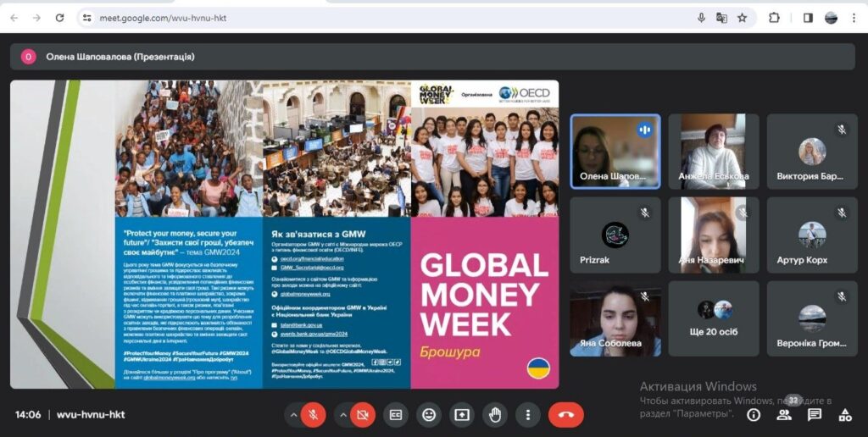Click the presenter's pink avatar icon

click(28, 57)
